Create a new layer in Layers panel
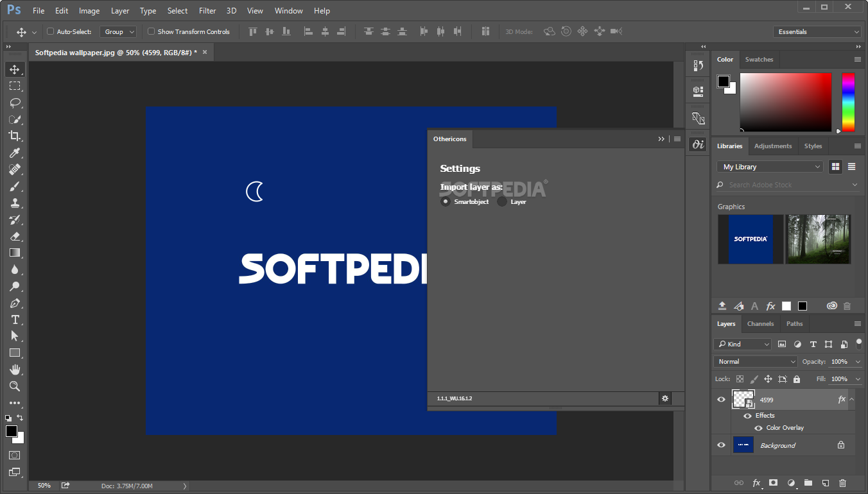 (x=826, y=482)
